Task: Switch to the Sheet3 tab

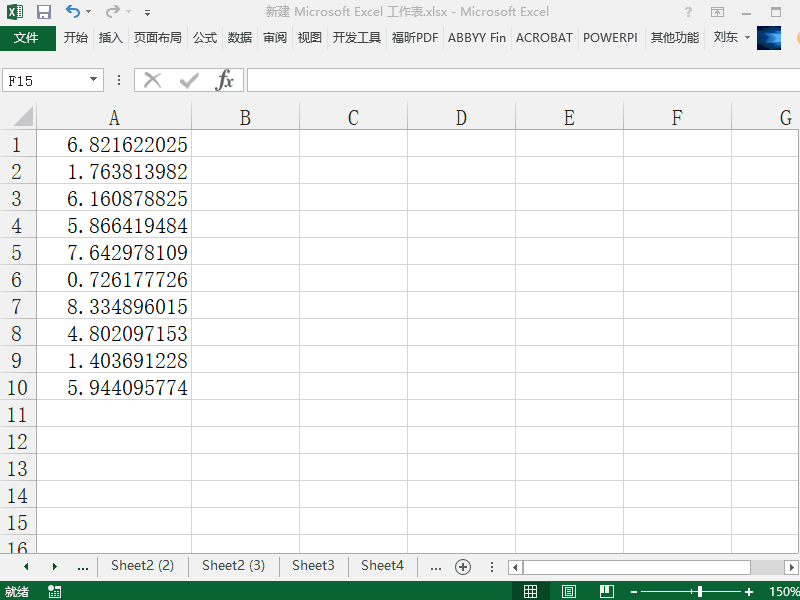Action: tap(313, 565)
